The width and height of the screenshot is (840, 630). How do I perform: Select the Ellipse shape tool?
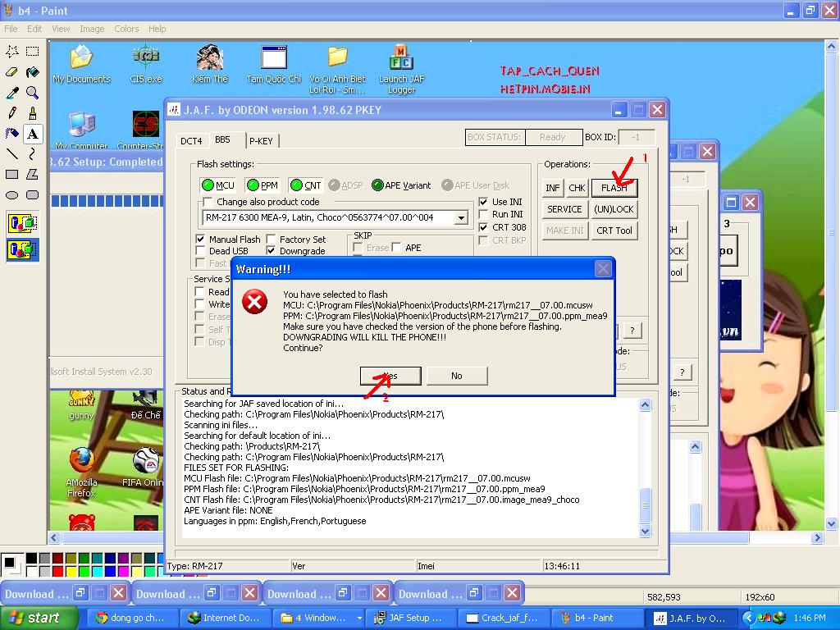pos(11,195)
